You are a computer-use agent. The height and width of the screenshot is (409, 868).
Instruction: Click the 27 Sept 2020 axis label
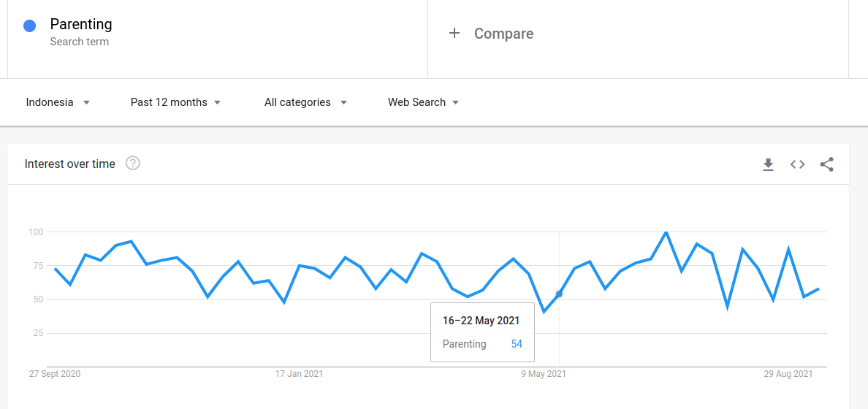(55, 374)
